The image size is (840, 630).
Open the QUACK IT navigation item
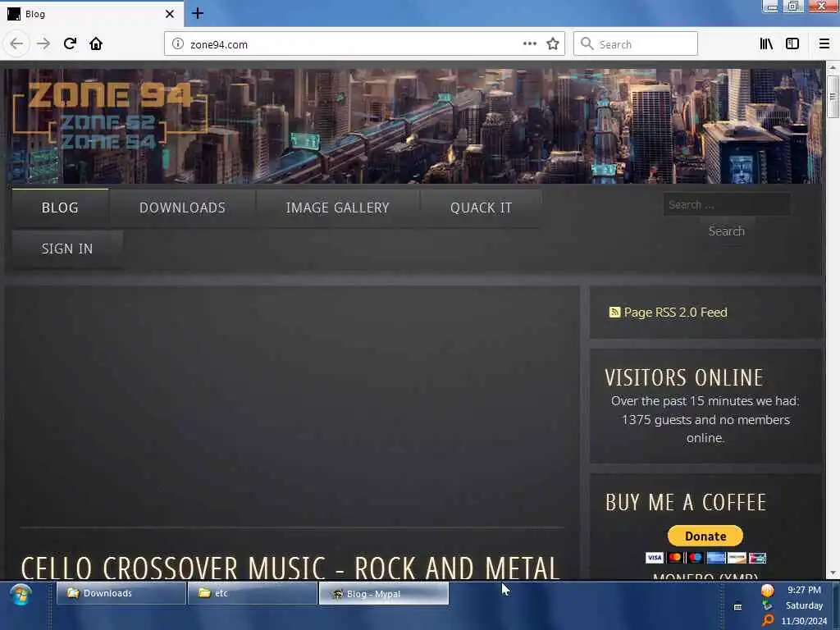(x=481, y=208)
